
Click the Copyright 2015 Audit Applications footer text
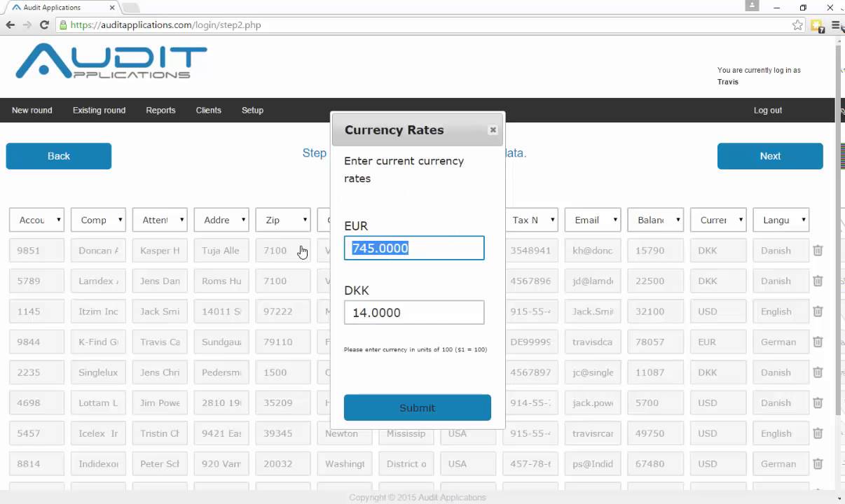418,498
